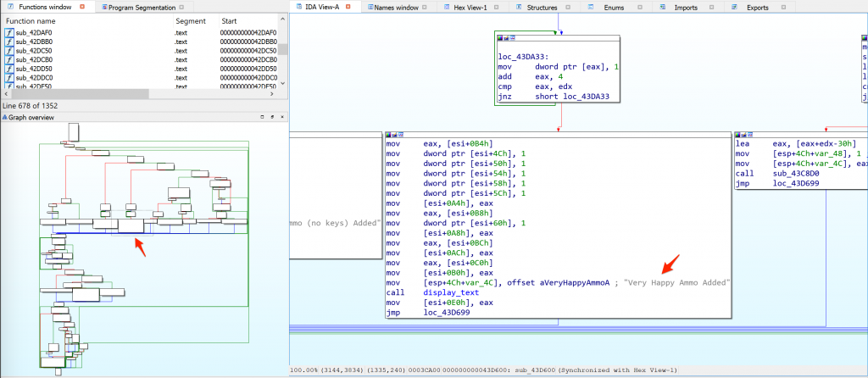The height and width of the screenshot is (378, 868).
Task: Switch to the Names window tab
Action: click(395, 7)
